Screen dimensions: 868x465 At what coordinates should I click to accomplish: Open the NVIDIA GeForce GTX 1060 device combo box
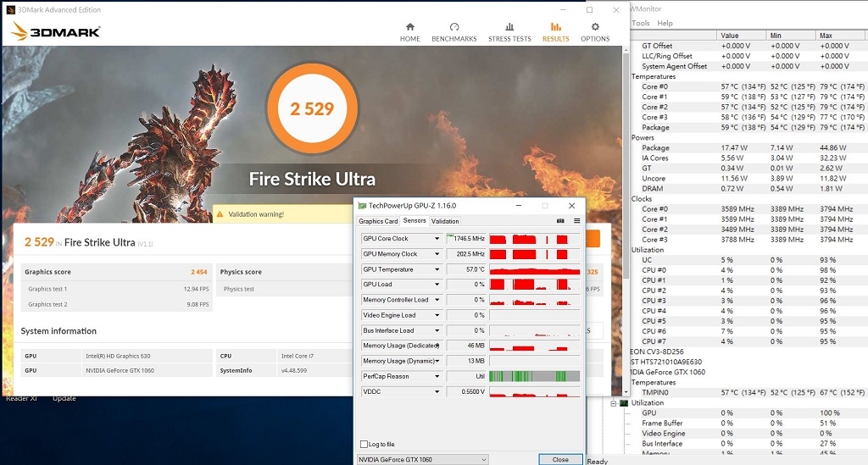tap(422, 459)
